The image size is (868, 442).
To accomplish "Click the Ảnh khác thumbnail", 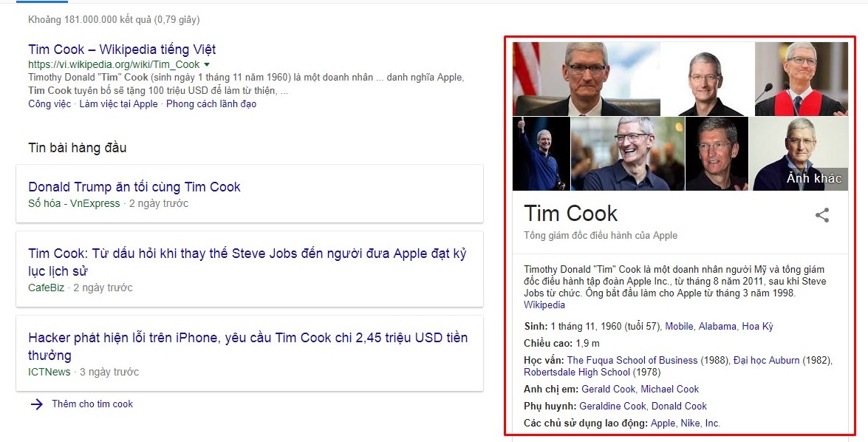I will click(x=800, y=154).
